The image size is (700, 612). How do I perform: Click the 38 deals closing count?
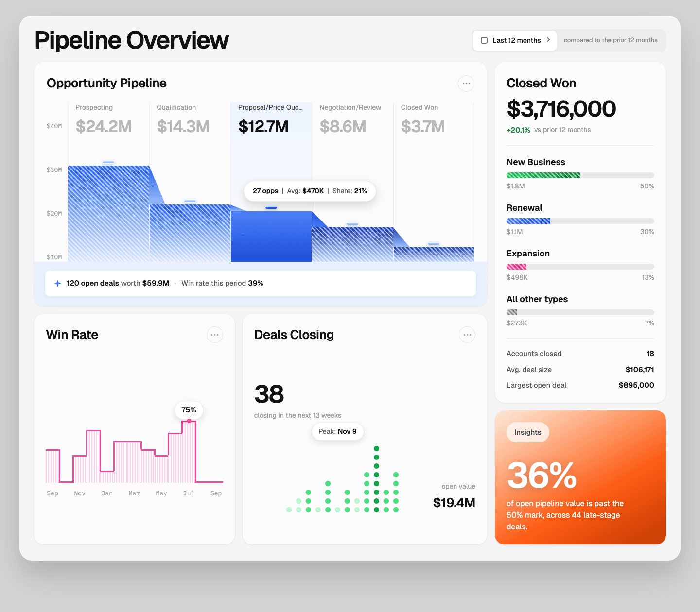point(269,394)
